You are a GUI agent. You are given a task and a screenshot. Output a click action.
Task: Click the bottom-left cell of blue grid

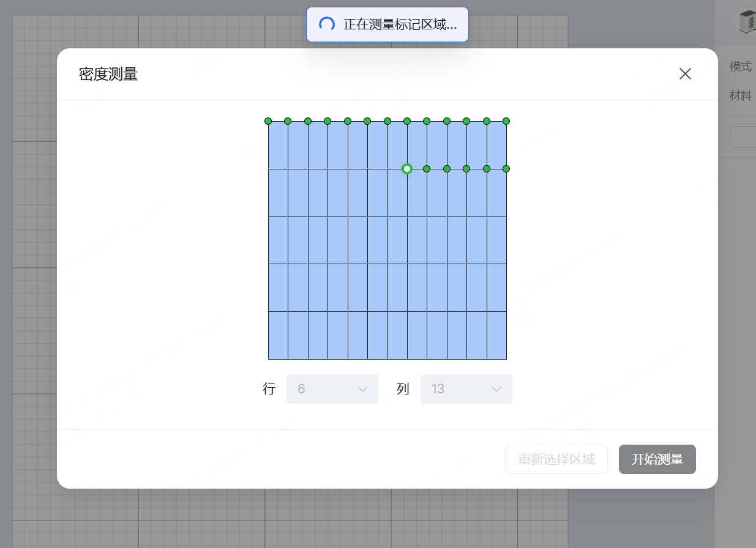(x=278, y=335)
